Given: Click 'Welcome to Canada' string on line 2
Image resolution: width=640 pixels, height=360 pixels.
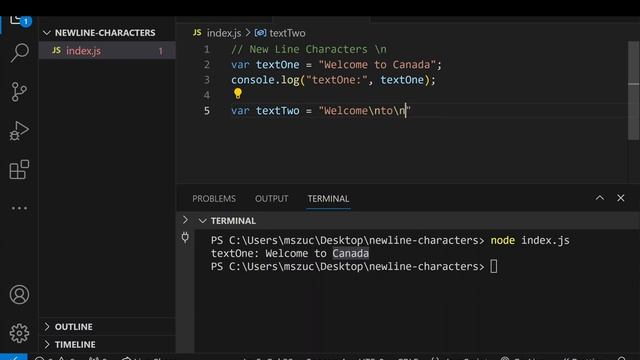Looking at the screenshot, I should click(377, 64).
